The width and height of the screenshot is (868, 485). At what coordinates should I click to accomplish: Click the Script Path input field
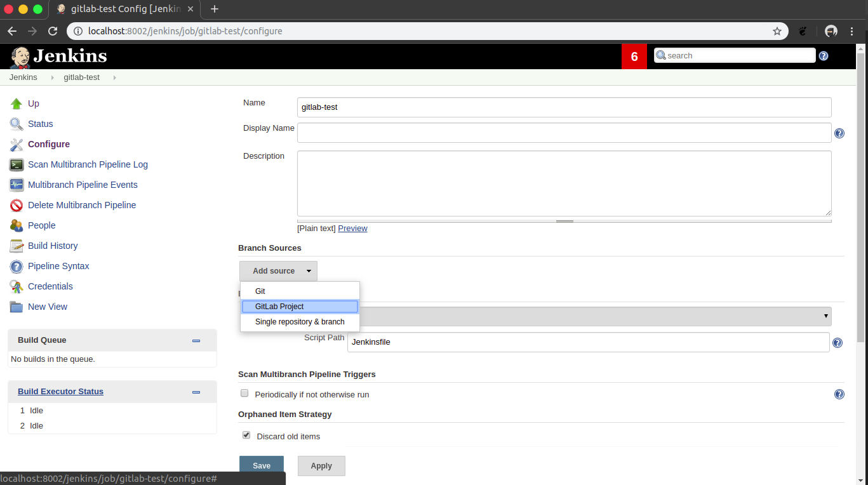point(589,342)
